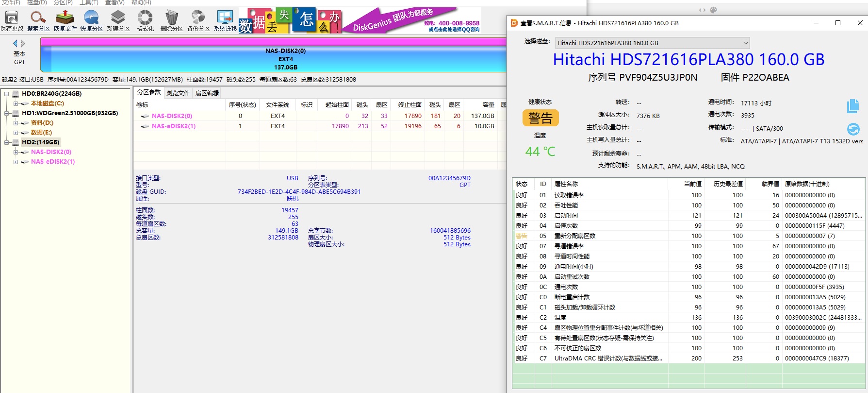Open the 查看(V) menu

point(115,2)
